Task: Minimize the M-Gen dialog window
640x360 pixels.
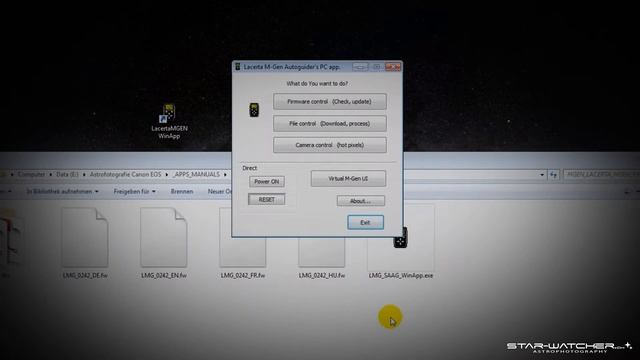Action: click(360, 67)
